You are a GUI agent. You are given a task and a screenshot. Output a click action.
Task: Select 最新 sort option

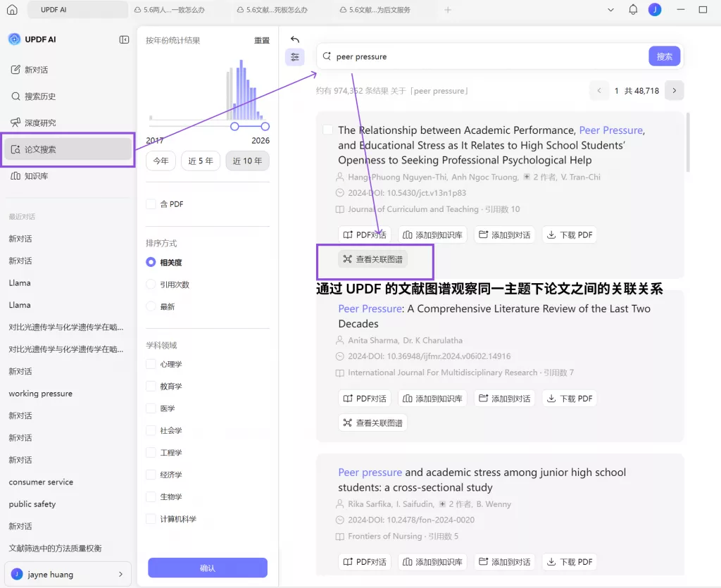pos(151,306)
